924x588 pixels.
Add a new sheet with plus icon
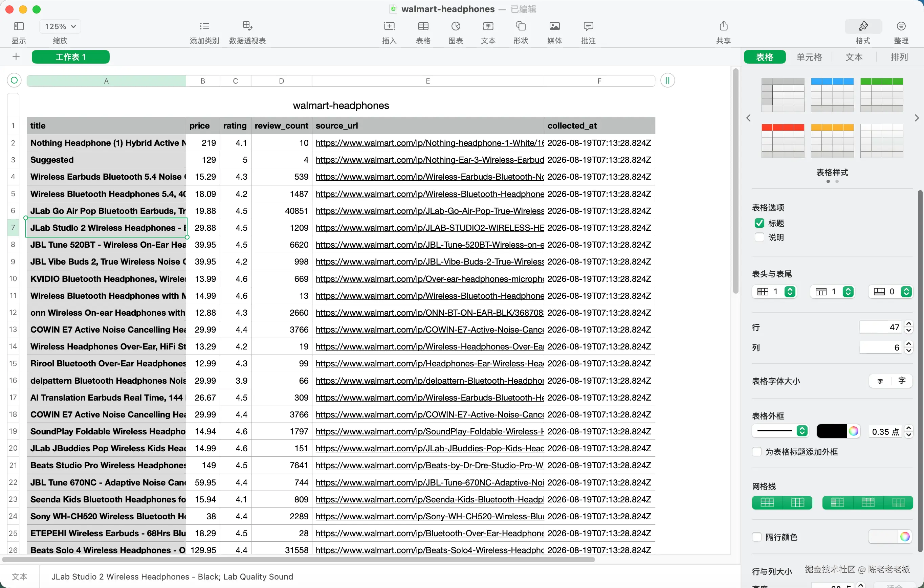pos(16,57)
